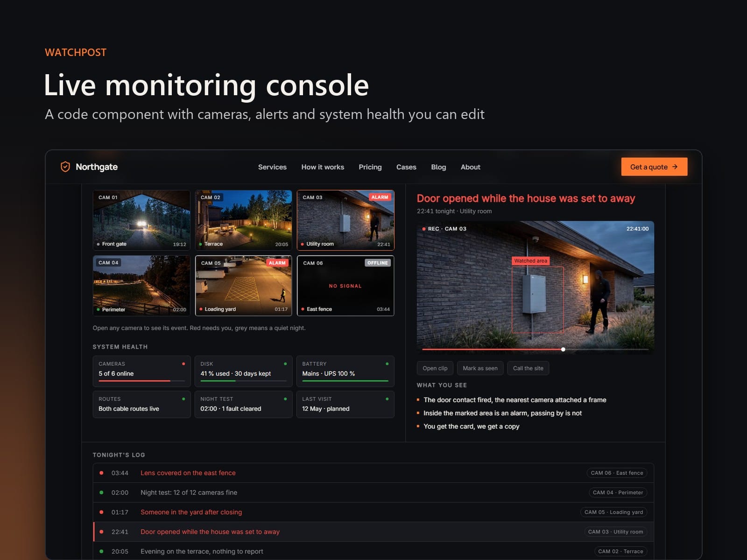Click the 'You get the card, we get a copy' bullet

[x=471, y=426]
